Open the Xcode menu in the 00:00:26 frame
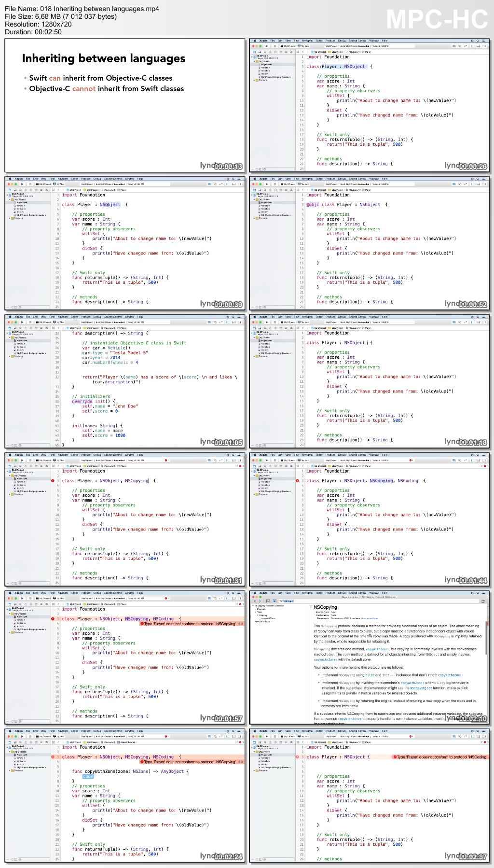 coord(263,41)
